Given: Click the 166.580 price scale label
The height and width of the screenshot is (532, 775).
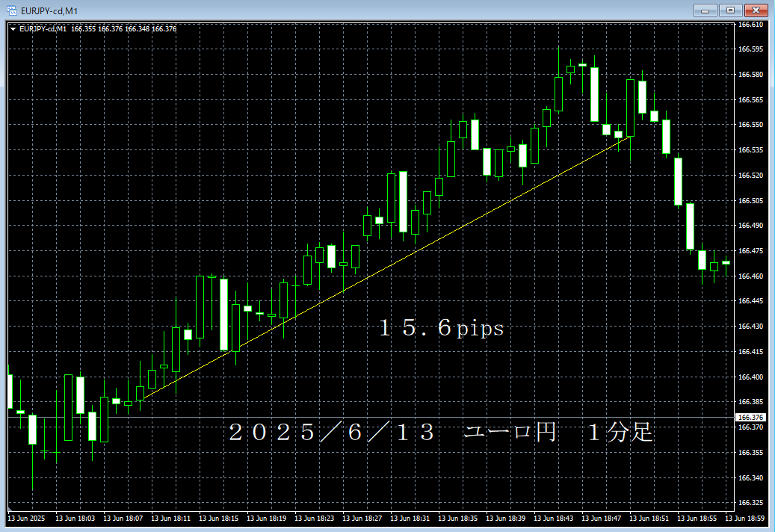Looking at the screenshot, I should [750, 74].
